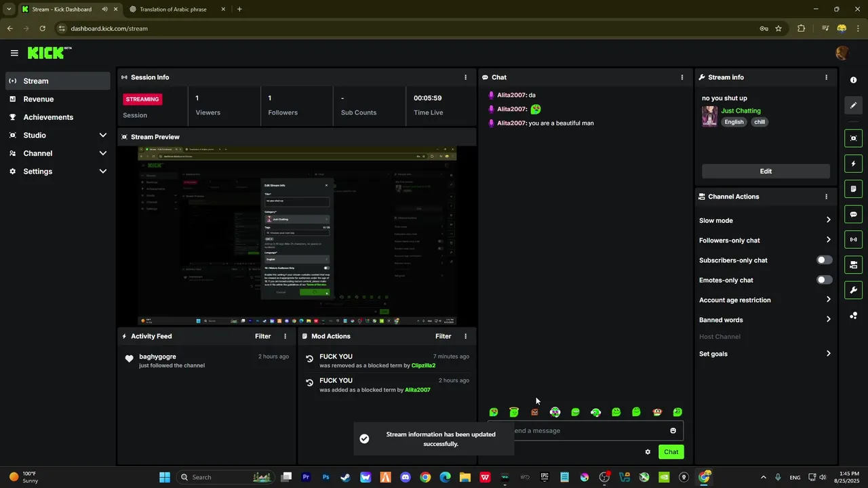The image size is (868, 488).
Task: Open the Chat panel options menu
Action: point(682,77)
